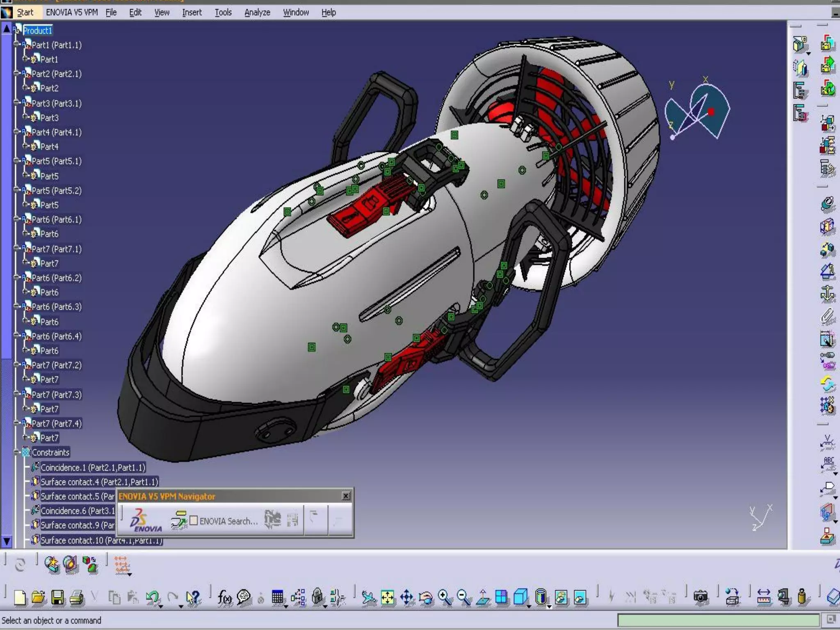The image size is (840, 630).
Task: Click the Save file icon
Action: click(57, 598)
